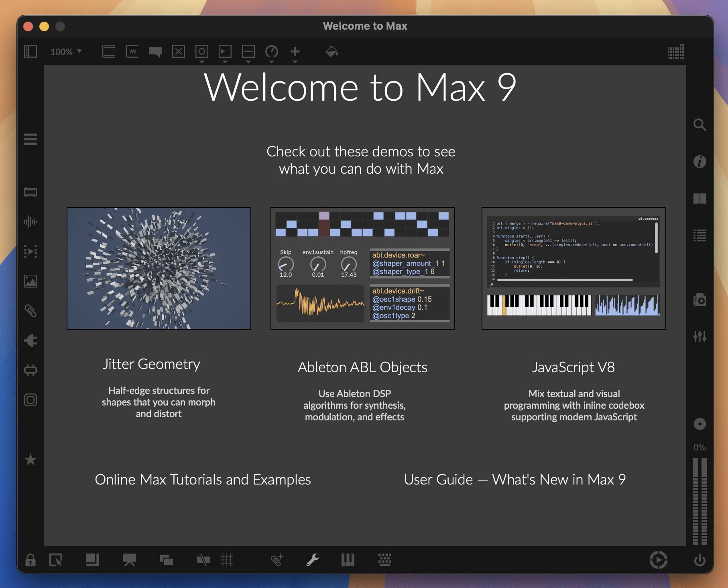This screenshot has width=728, height=588.
Task: Toggle presentation mode in the bottom toolbar
Action: point(129,560)
